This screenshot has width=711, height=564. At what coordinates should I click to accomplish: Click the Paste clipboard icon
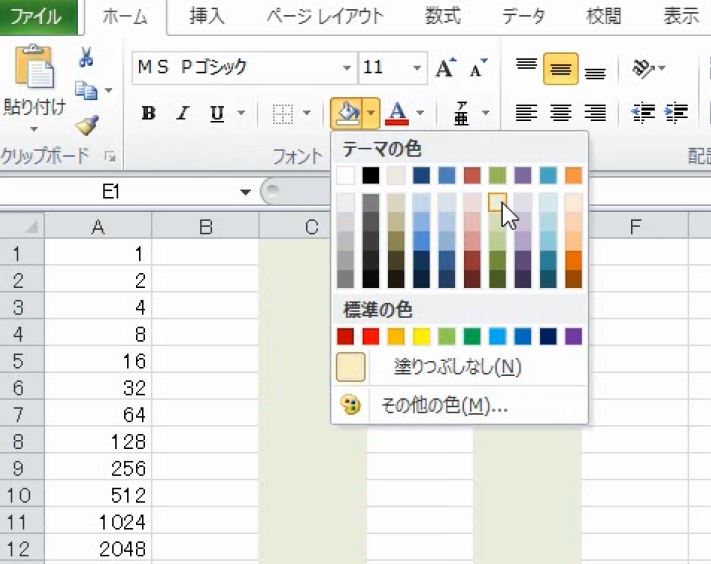click(x=34, y=66)
